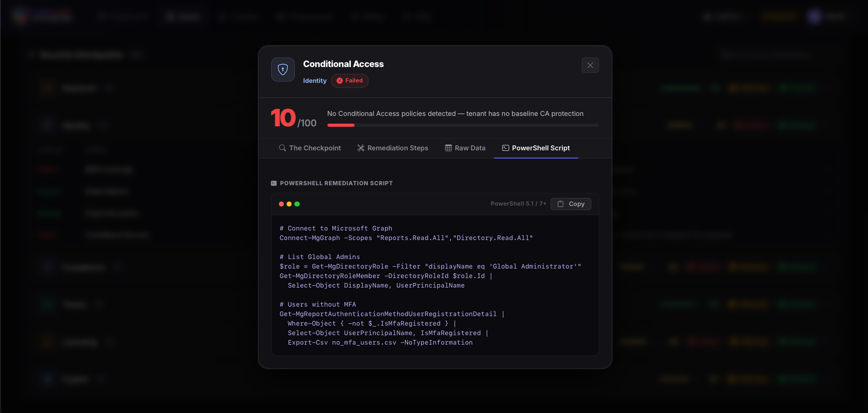Click the red dot in code window header

click(x=281, y=204)
